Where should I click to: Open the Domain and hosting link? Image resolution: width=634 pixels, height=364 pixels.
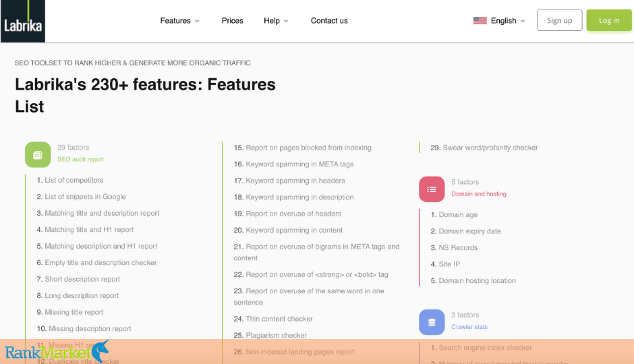point(479,194)
